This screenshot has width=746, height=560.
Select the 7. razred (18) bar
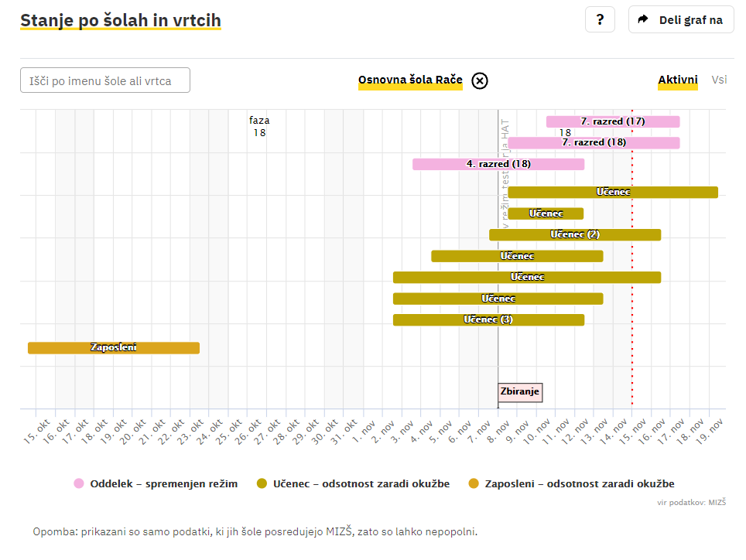pyautogui.click(x=594, y=143)
